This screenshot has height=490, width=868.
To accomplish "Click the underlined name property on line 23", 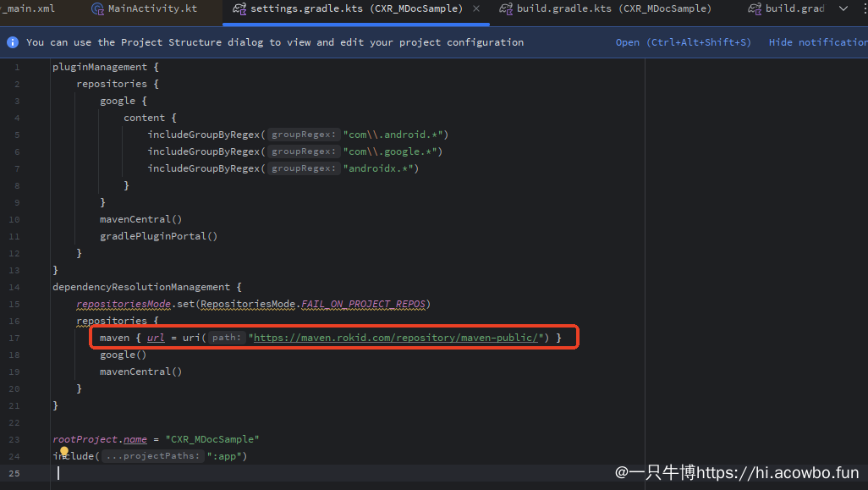I will click(135, 439).
